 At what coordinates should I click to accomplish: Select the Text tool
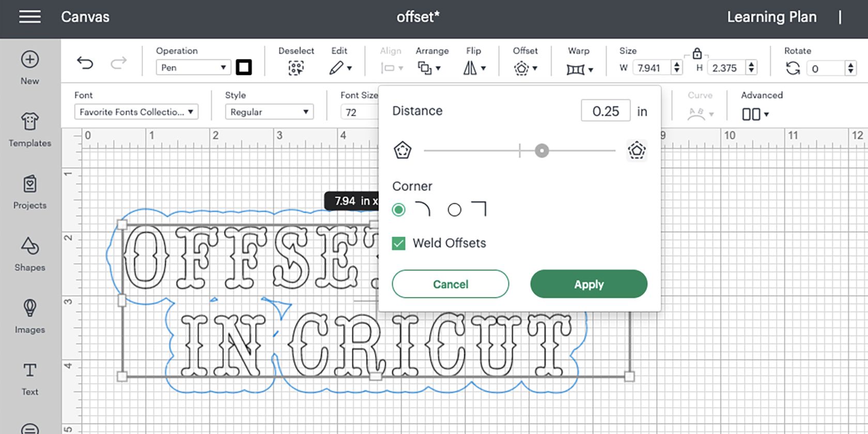tap(30, 370)
